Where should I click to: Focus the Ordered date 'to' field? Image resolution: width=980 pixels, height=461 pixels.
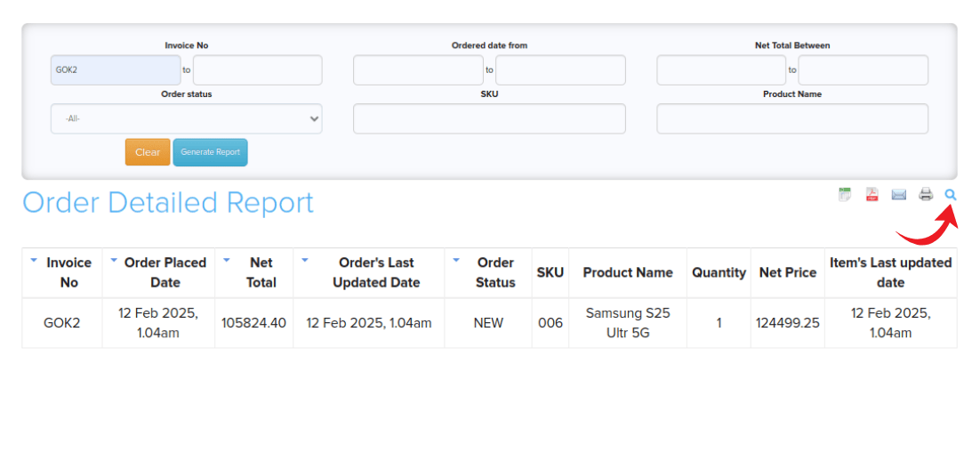tap(560, 70)
